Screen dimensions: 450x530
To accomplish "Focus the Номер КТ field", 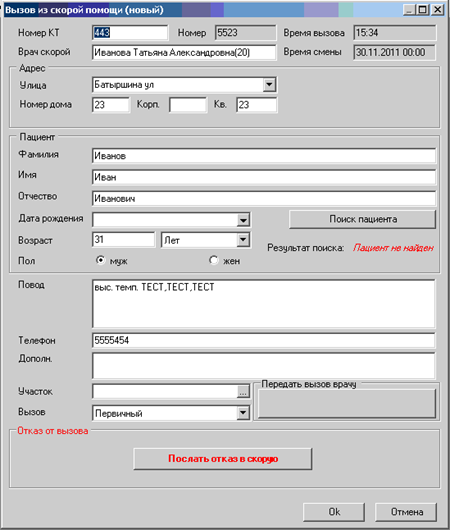I will click(130, 33).
